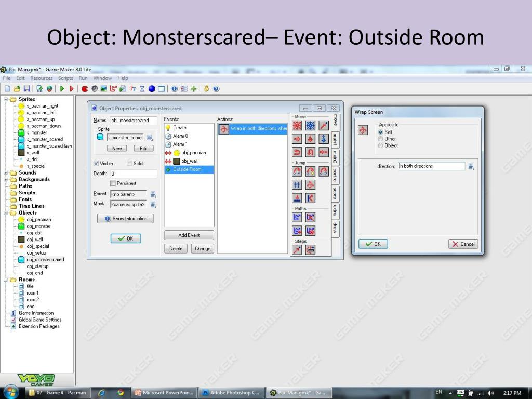Screen dimensions: 532x399
Task: Collapse the Sprites folder in resource tree
Action: [5, 99]
